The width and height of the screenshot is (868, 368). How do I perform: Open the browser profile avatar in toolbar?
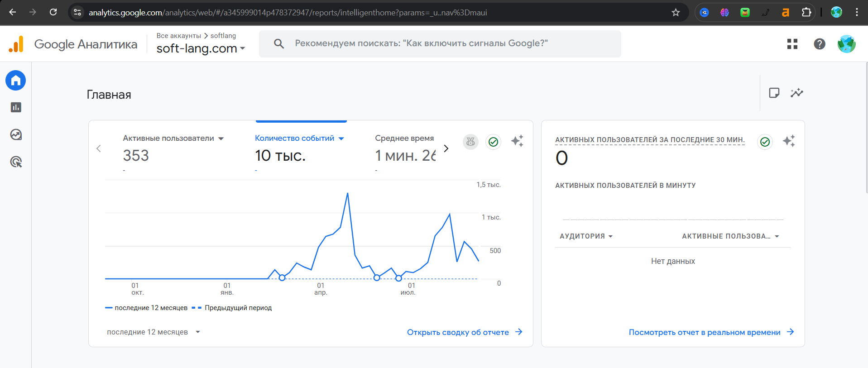click(836, 12)
